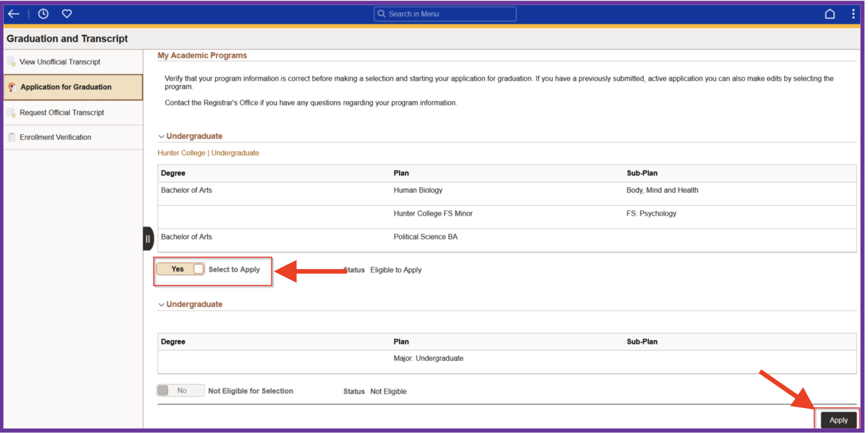868x433 pixels.
Task: Click the Application for Graduation icon
Action: pyautogui.click(x=12, y=87)
